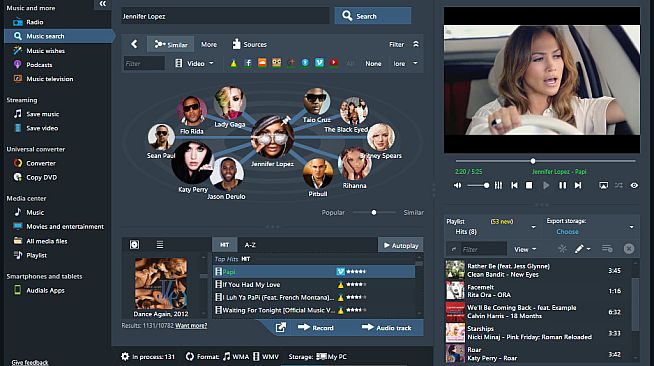
Task: Select Katy Perry artist bubble
Action: [x=192, y=163]
